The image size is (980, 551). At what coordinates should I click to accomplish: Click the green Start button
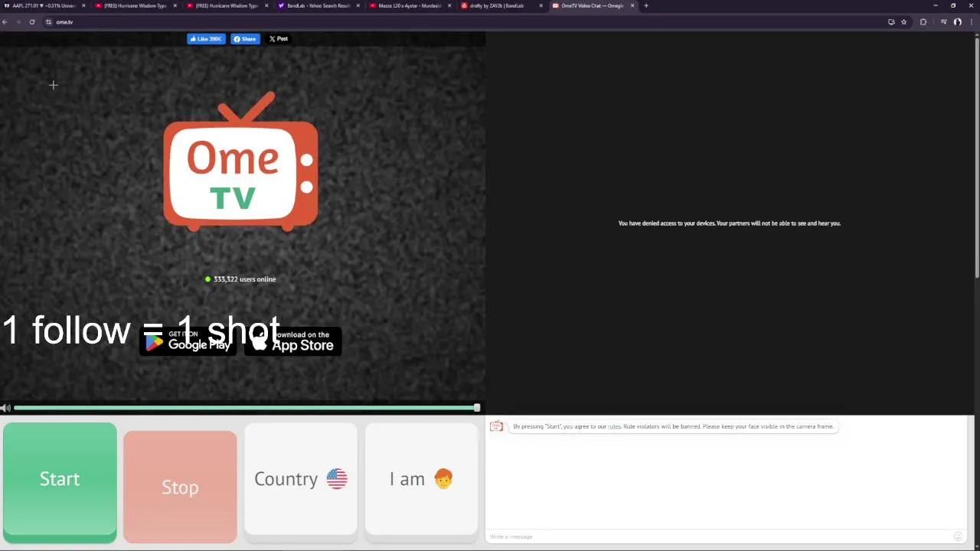coord(60,482)
